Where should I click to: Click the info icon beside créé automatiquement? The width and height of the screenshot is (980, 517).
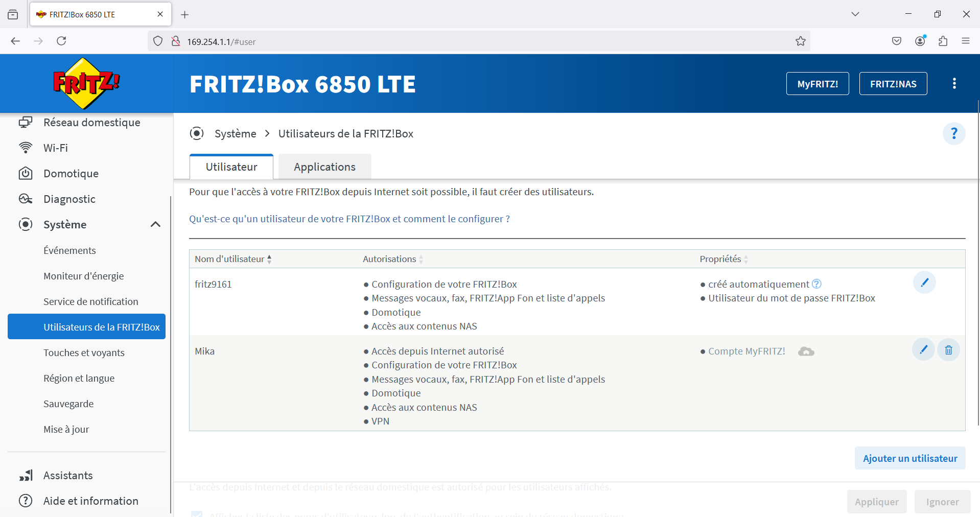point(816,284)
